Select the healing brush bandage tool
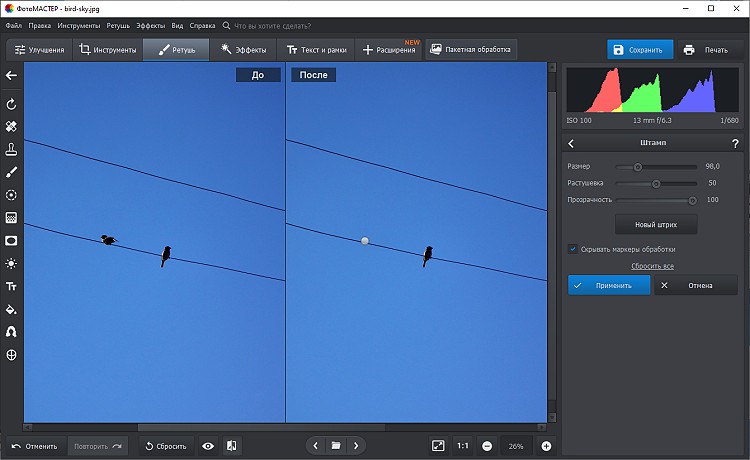Screen dimensions: 750x460 (x=11, y=127)
